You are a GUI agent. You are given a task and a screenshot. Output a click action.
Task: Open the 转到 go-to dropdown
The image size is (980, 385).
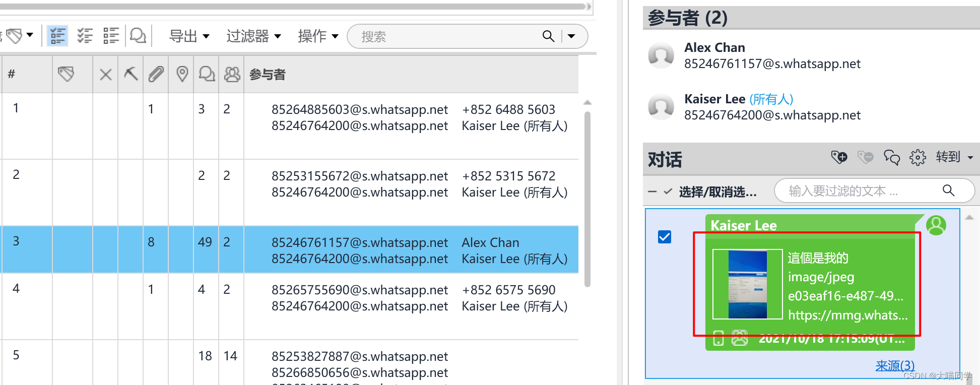click(954, 157)
